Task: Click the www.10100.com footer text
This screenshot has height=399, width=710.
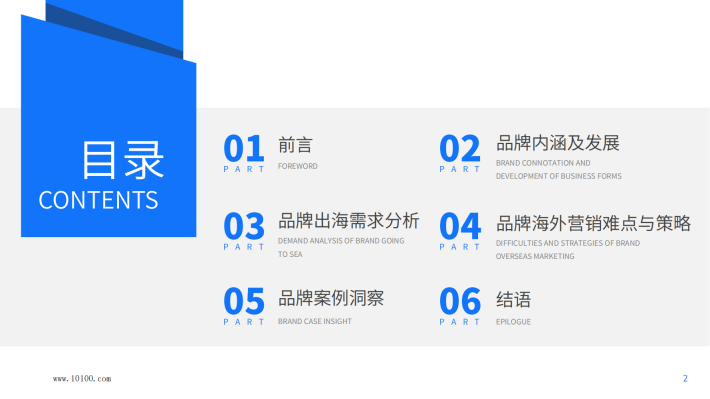Action: click(82, 379)
